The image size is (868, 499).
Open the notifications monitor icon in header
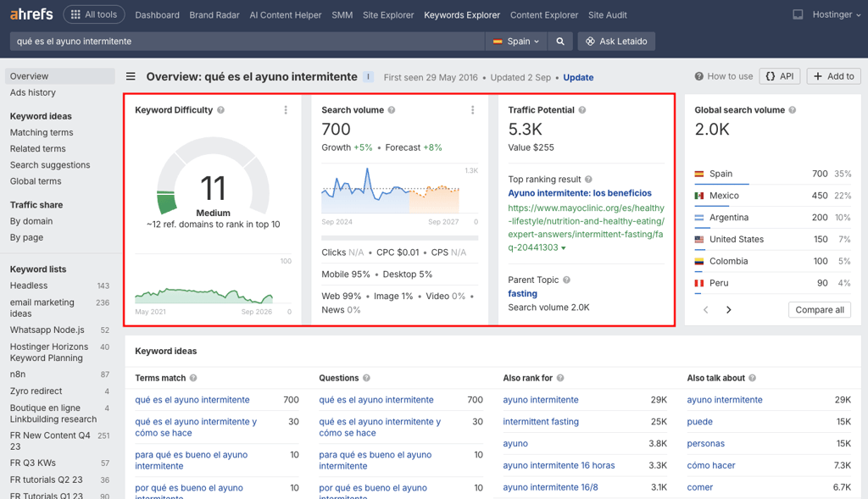(798, 15)
